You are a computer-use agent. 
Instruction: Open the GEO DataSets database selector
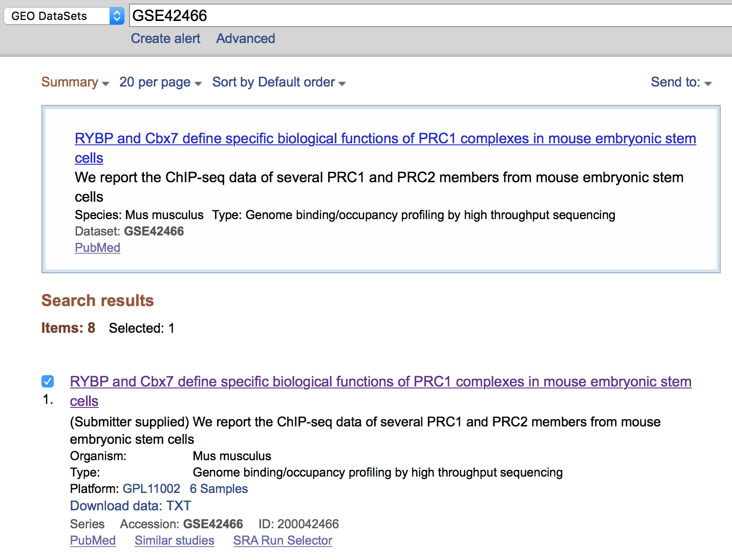(56, 16)
